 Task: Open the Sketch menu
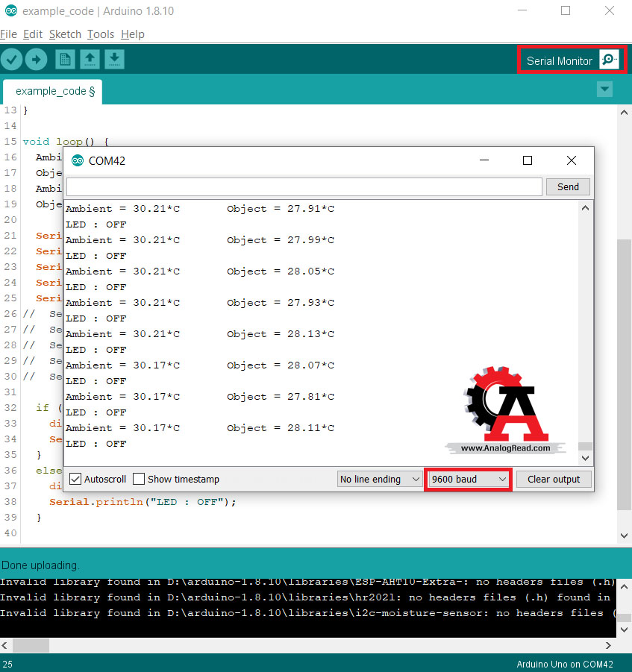65,34
